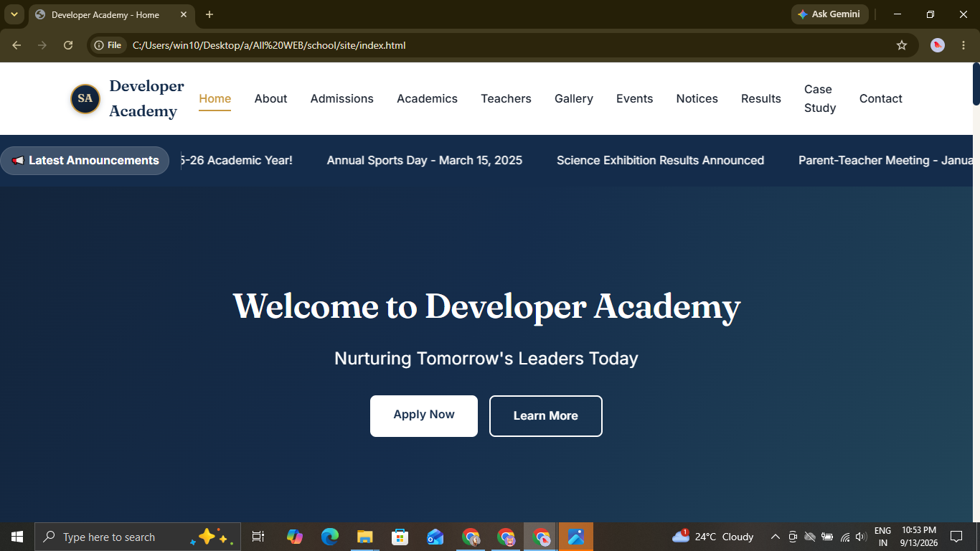The width and height of the screenshot is (980, 551).
Task: Show hidden system tray icons
Action: coord(775,537)
